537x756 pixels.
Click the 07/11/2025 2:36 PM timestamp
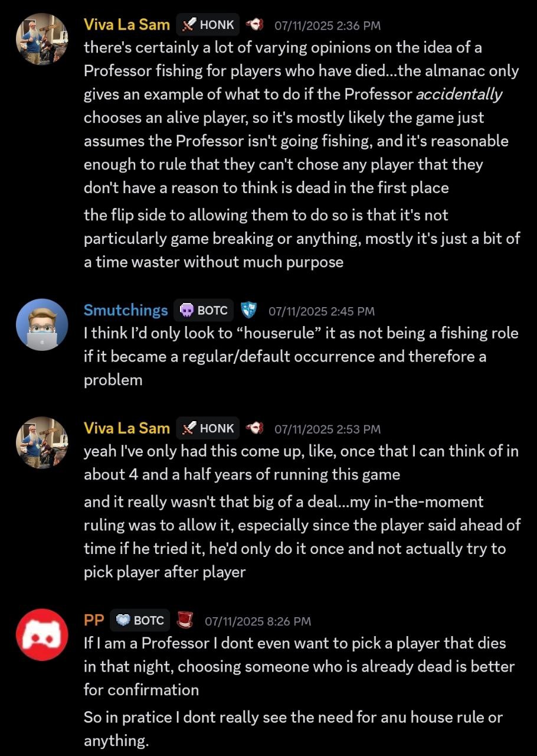point(327,25)
